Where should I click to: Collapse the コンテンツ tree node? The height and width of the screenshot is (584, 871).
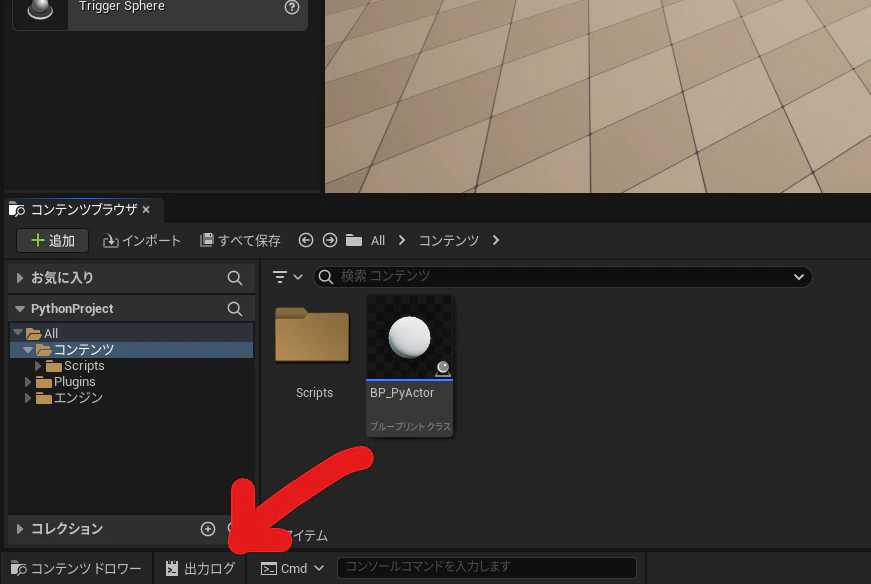coord(28,350)
